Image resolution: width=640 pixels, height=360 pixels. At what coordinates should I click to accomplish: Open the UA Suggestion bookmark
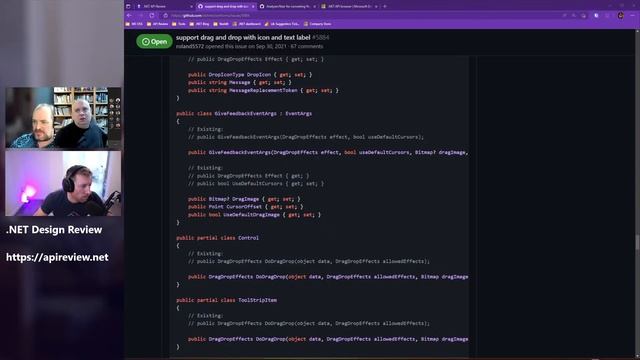point(282,24)
